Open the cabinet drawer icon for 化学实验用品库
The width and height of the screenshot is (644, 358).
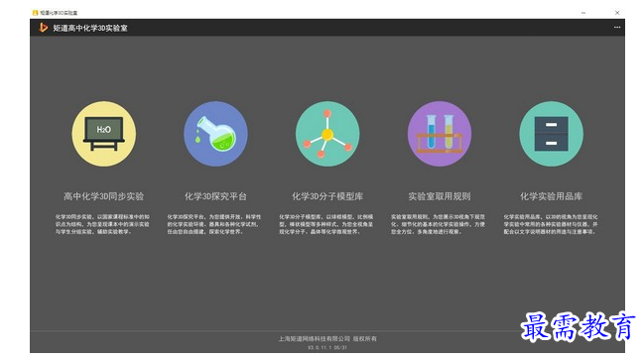551,134
